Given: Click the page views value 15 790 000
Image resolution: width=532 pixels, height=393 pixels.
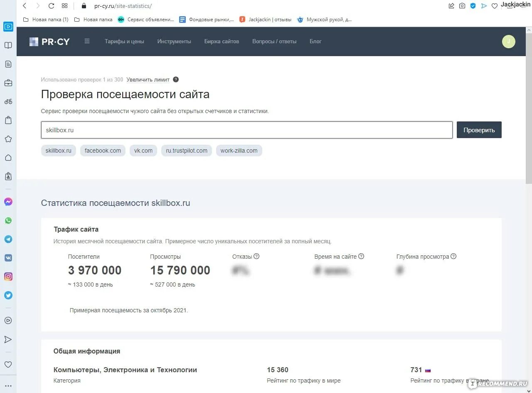Looking at the screenshot, I should coord(180,270).
